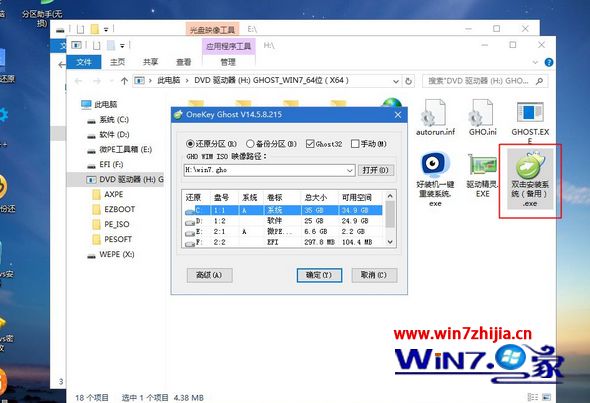The height and width of the screenshot is (403, 590).
Task: Click the OneKey Ghost title bar icon
Action: (178, 115)
